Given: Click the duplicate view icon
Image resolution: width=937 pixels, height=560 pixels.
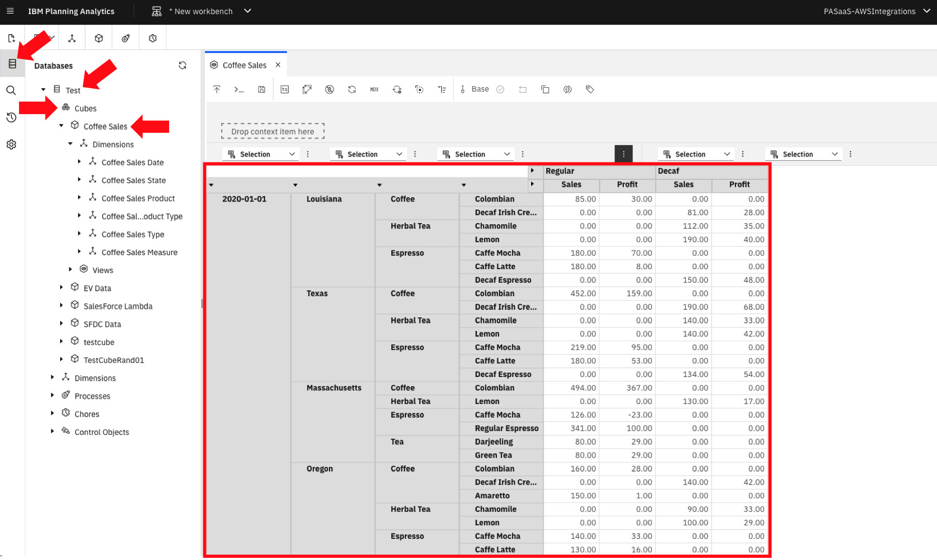Looking at the screenshot, I should tap(545, 89).
